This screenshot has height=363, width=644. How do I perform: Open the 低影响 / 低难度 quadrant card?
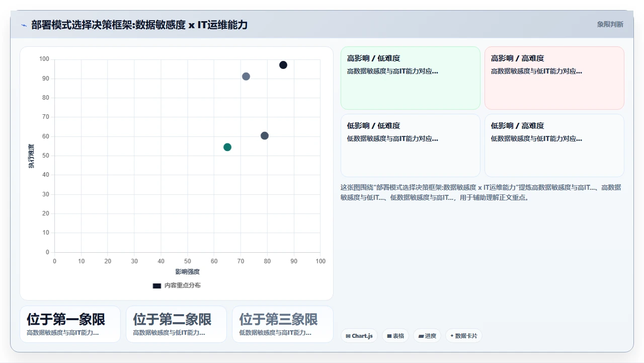[x=411, y=146]
